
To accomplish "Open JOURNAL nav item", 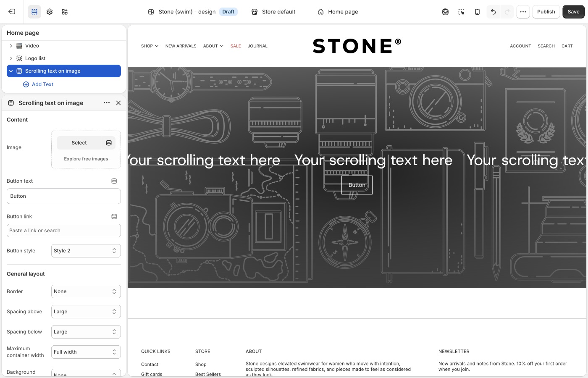I will (257, 46).
